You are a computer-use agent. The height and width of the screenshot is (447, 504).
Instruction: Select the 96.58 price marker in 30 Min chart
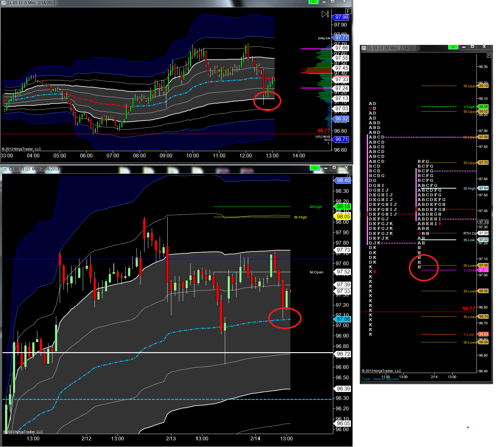pyautogui.click(x=483, y=342)
